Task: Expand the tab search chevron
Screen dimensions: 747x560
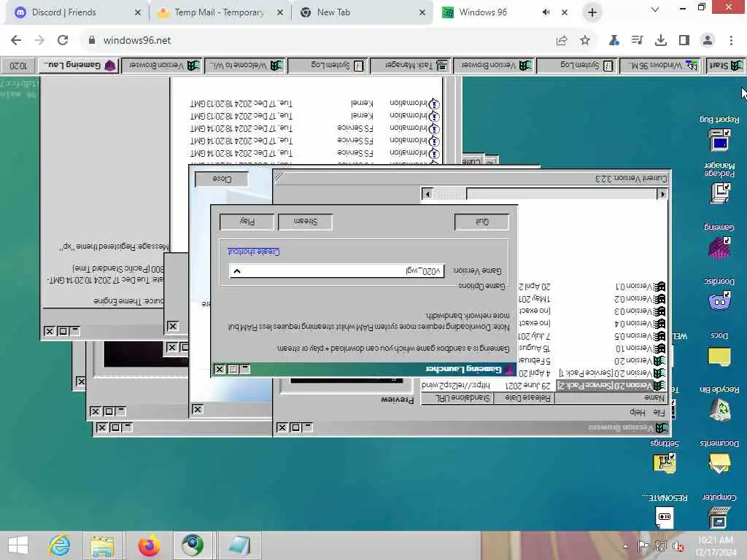Action: tap(655, 9)
